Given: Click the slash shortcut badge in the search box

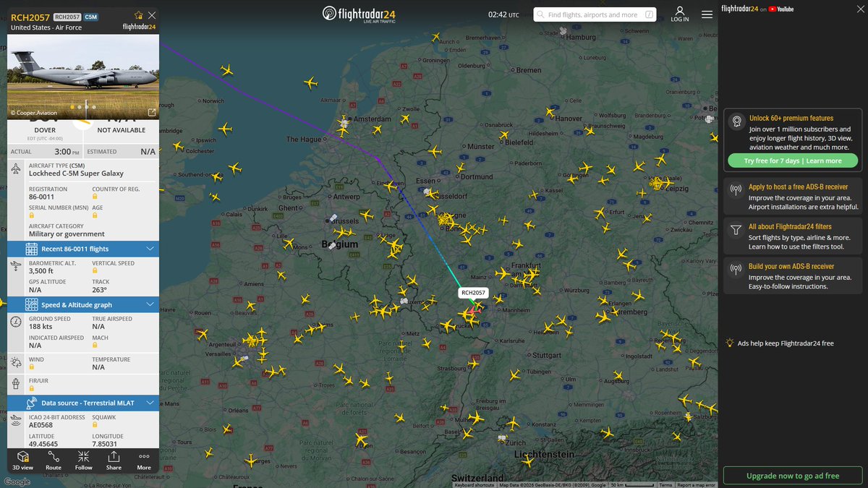Looking at the screenshot, I should coord(649,14).
